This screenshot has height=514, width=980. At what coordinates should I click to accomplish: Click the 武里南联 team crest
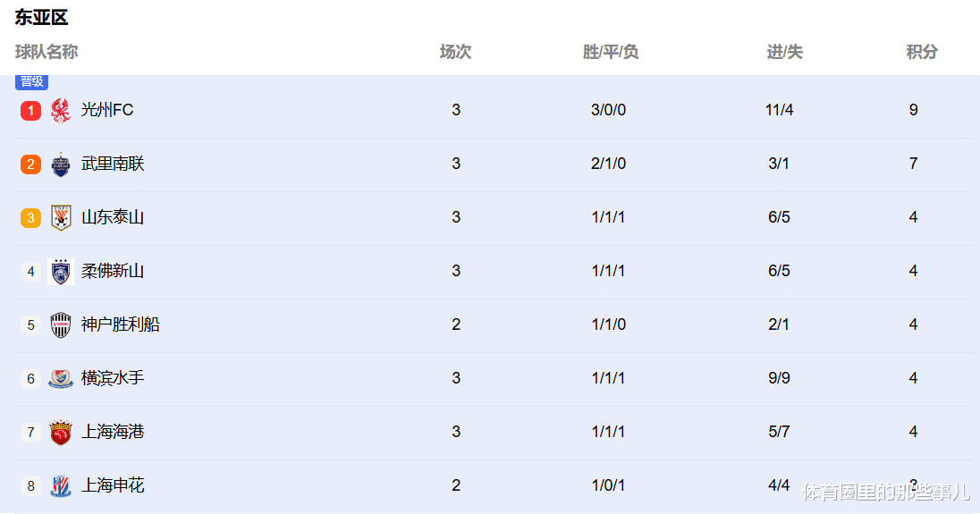point(61,164)
